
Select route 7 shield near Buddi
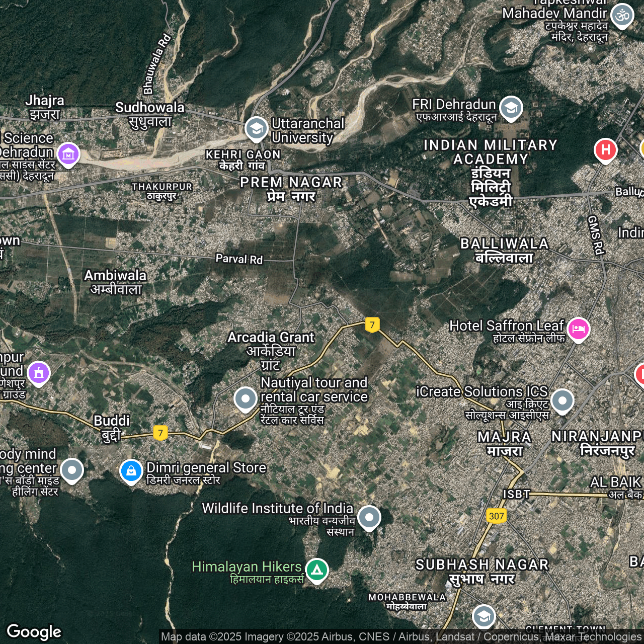pos(160,433)
